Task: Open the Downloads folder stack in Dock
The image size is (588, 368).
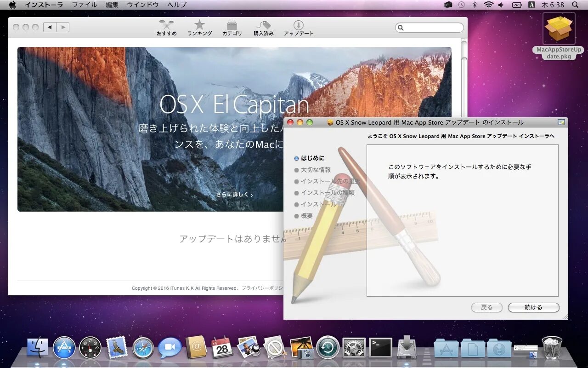Action: [x=499, y=348]
